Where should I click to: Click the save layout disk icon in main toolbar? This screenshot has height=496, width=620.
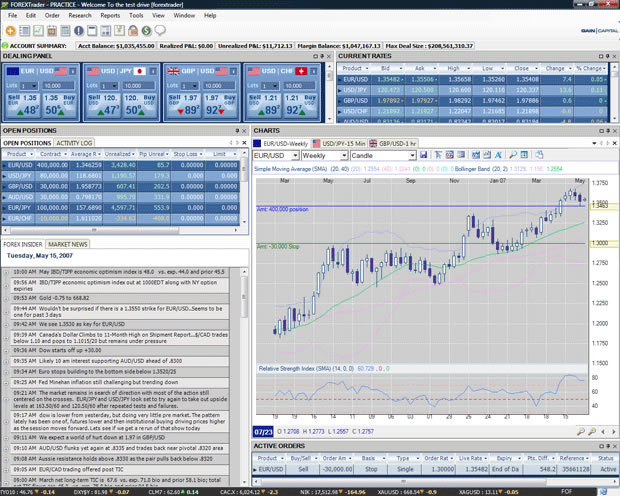(x=119, y=30)
